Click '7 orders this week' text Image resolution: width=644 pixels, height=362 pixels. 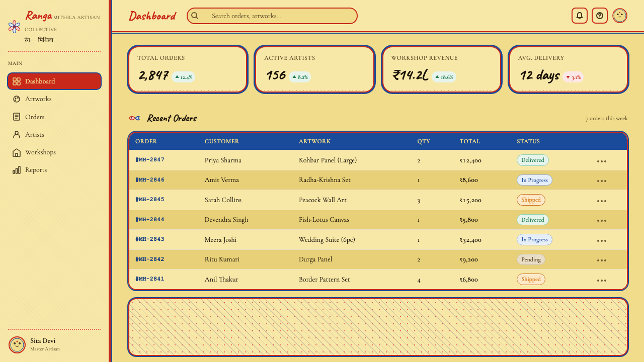click(606, 119)
